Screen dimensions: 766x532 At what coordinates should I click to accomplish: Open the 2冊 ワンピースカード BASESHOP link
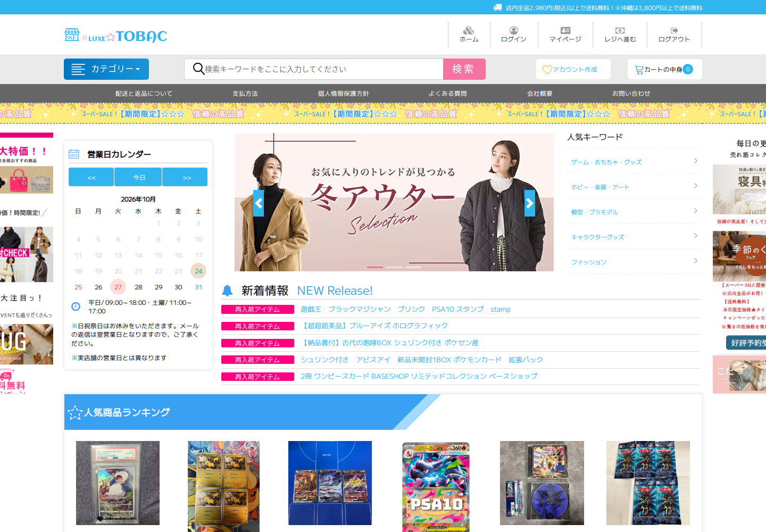pyautogui.click(x=419, y=376)
